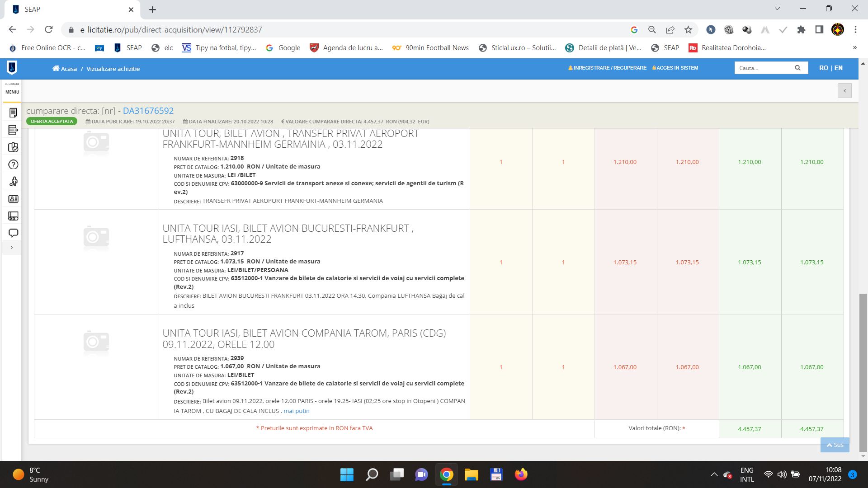Image resolution: width=868 pixels, height=488 pixels.
Task: Open Agenda de lucru bookmark
Action: [346, 48]
